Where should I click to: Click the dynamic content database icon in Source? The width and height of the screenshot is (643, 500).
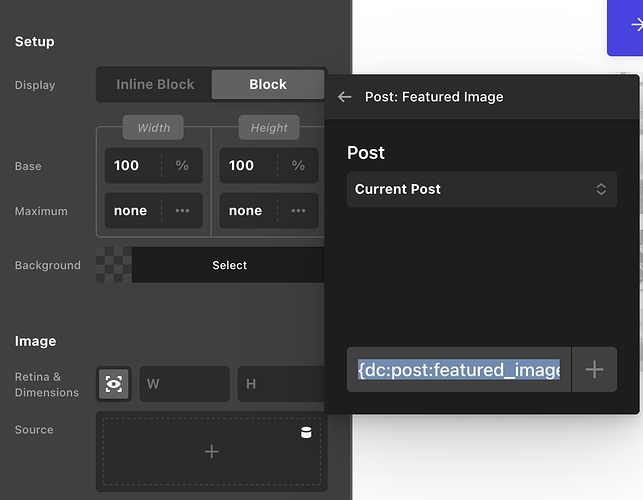307,433
